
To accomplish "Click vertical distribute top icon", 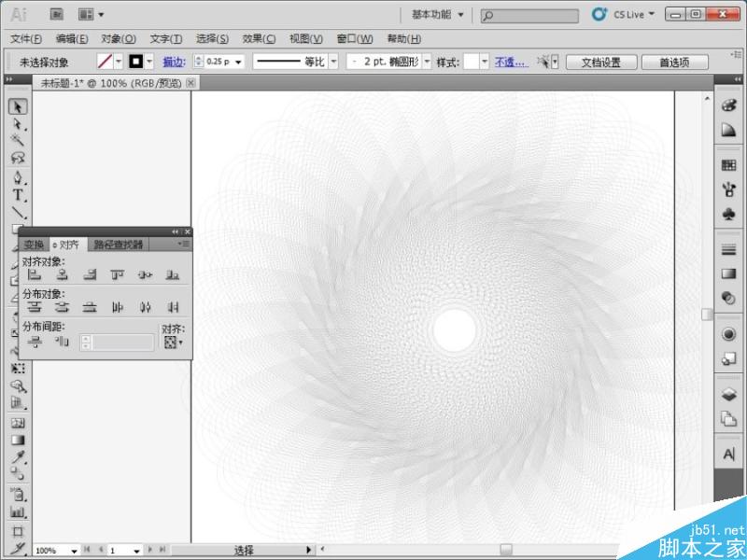I will click(x=34, y=307).
